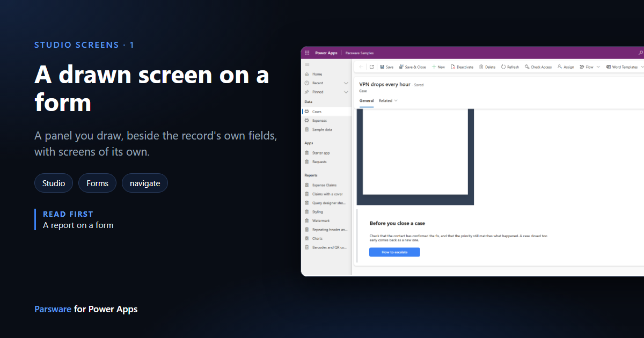Go to Home in the sidebar
Screen dimensions: 644x338
[x=326, y=74]
